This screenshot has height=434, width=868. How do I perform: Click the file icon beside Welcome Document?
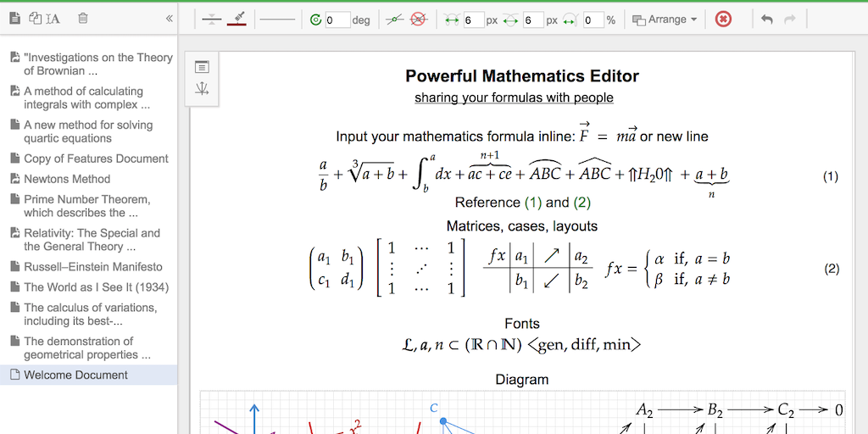(x=15, y=375)
